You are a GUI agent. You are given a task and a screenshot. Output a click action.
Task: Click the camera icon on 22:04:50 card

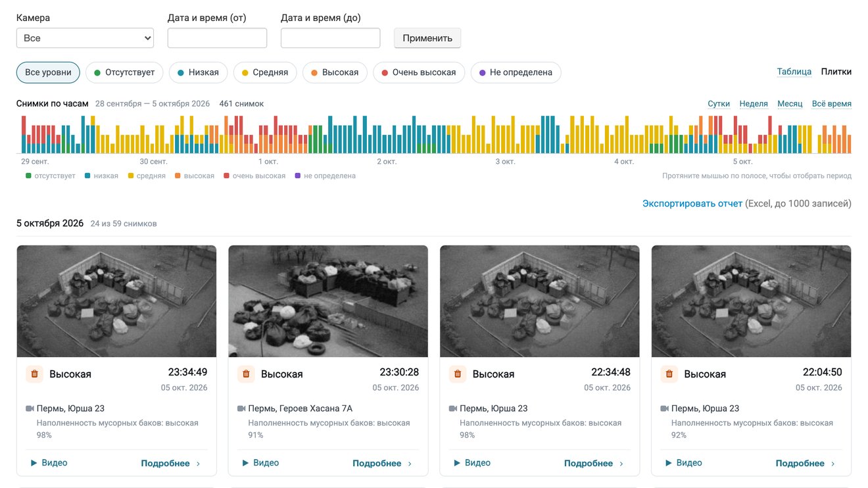pos(665,408)
